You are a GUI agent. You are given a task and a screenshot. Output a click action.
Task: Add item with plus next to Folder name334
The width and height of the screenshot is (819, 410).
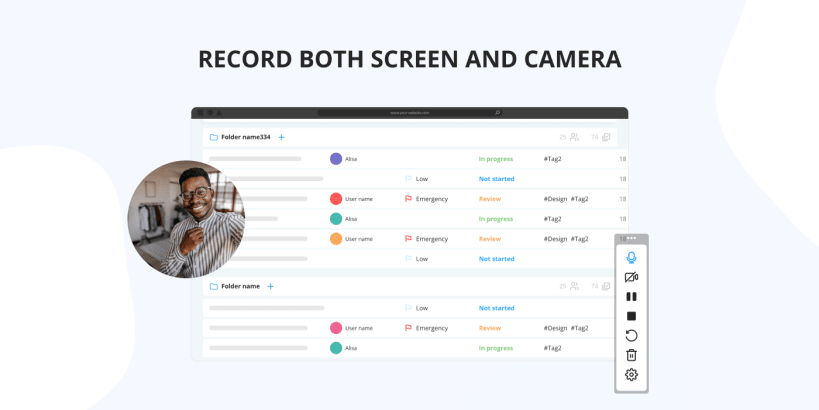click(282, 137)
